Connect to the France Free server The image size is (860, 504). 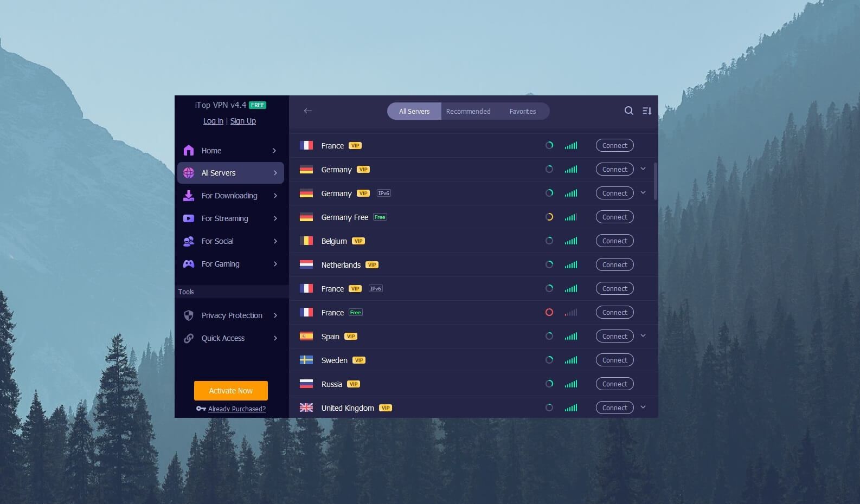coord(615,312)
